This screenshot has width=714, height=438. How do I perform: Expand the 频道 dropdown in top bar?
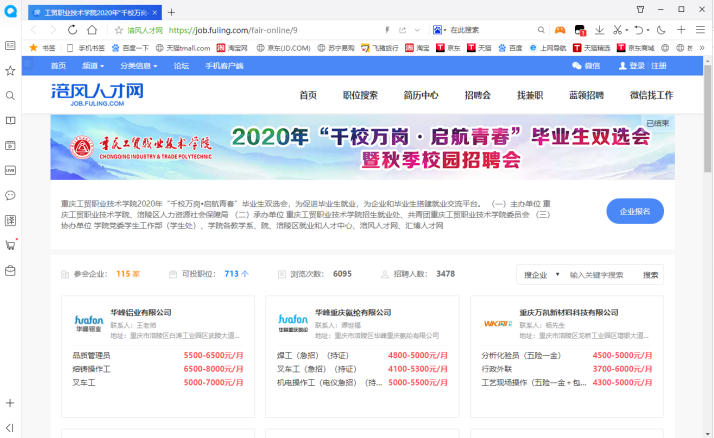93,66
